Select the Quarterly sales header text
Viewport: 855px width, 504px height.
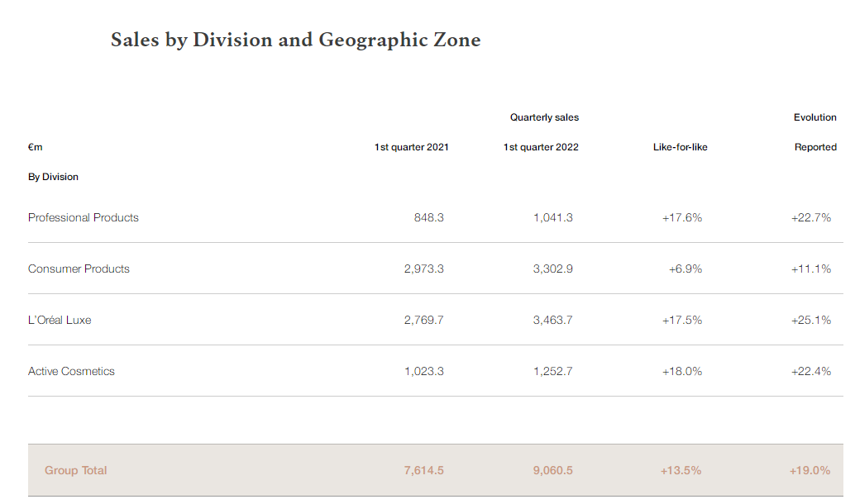pos(544,117)
